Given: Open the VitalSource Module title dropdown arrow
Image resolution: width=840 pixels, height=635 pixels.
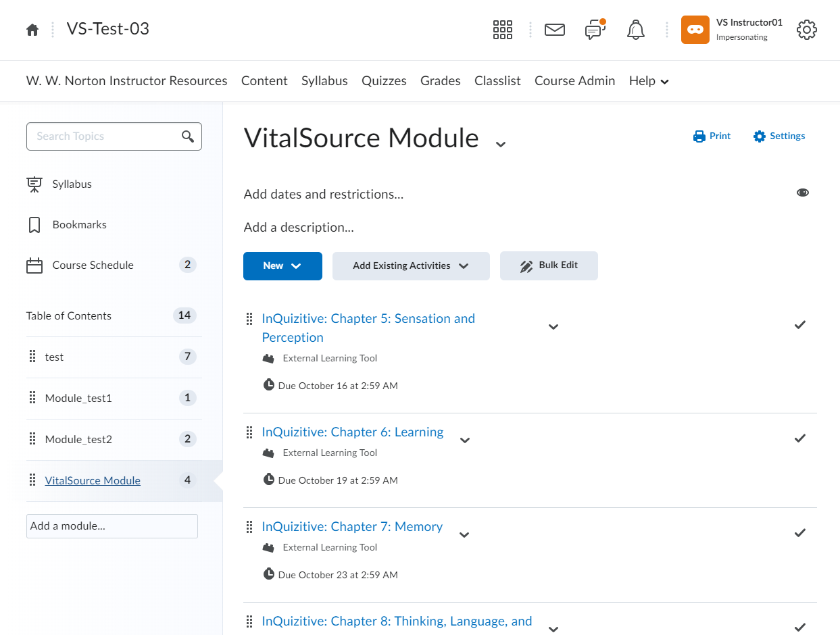Looking at the screenshot, I should 500,144.
